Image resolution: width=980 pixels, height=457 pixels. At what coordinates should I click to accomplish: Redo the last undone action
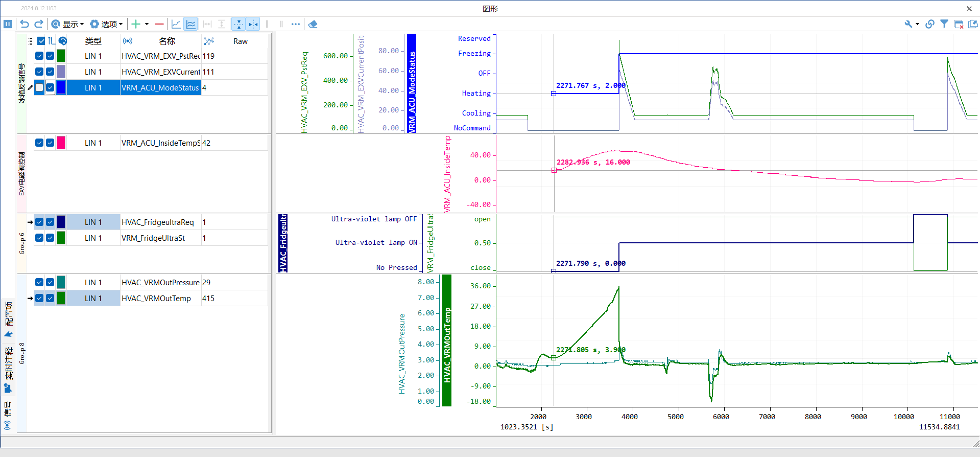[x=39, y=24]
